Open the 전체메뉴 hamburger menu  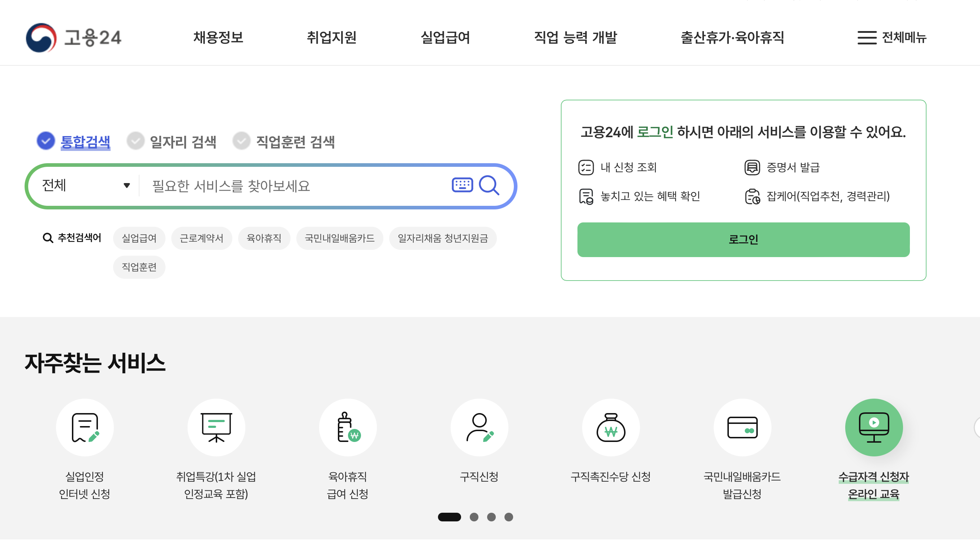point(891,37)
